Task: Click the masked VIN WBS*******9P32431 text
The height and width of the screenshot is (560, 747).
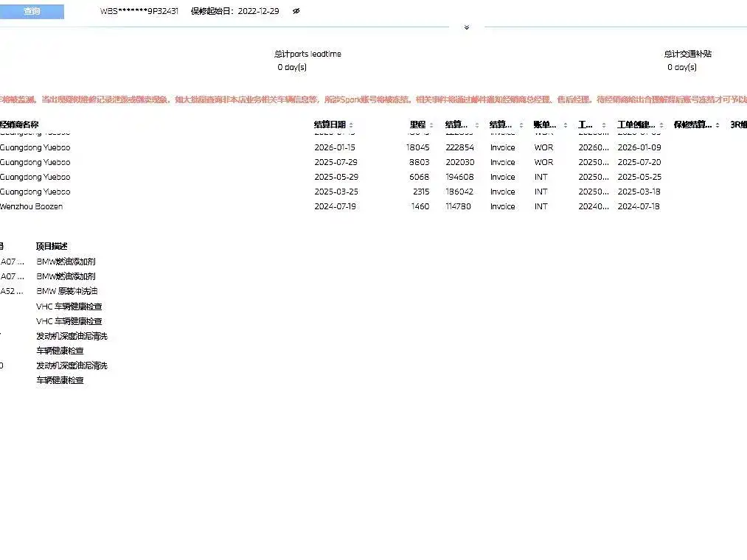Action: coord(139,12)
